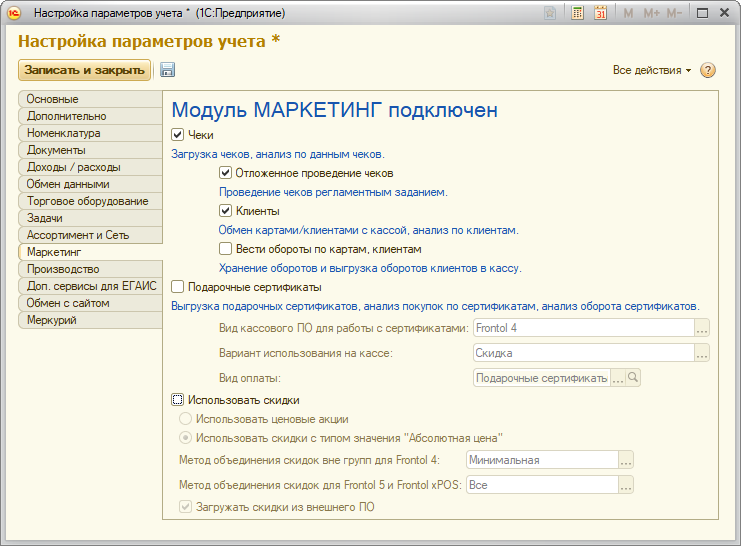Click the Скидка input field
741x546 pixels.
pyautogui.click(x=584, y=353)
